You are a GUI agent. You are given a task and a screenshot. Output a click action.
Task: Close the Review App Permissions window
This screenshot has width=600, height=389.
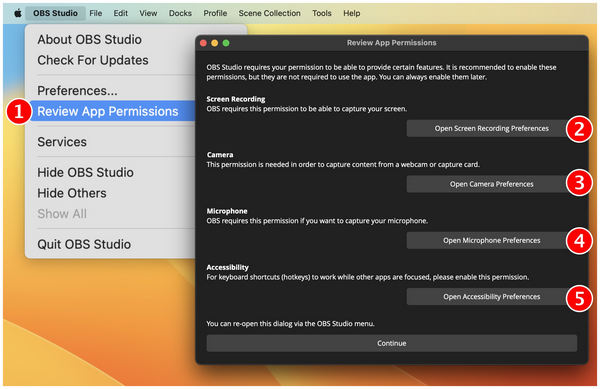(x=204, y=43)
